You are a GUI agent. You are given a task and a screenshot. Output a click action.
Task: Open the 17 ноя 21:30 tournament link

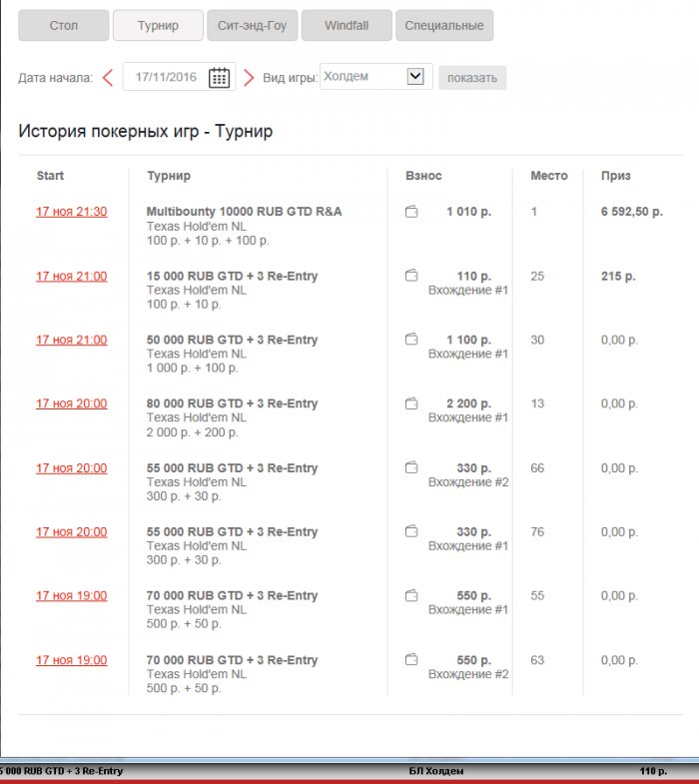[x=71, y=212]
